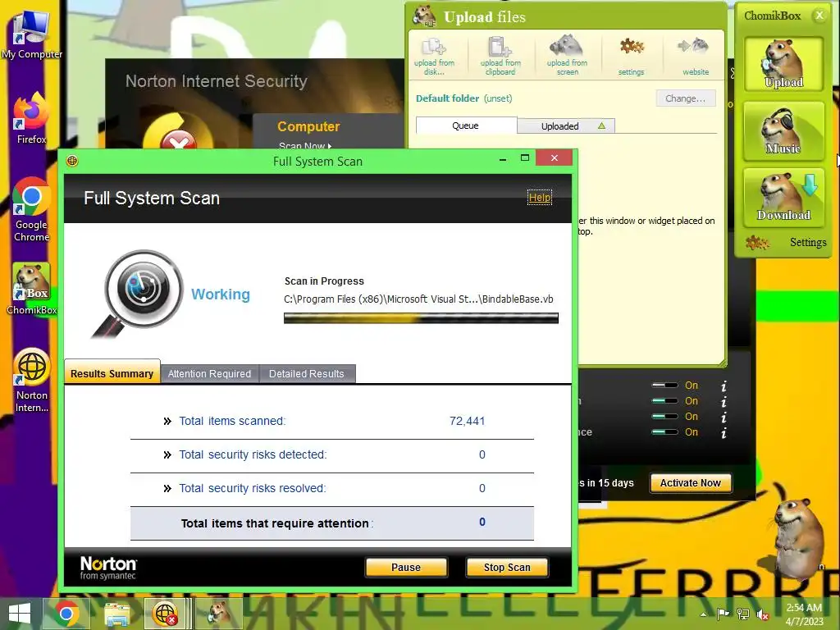This screenshot has width=840, height=630.
Task: Click Change default folder button
Action: [686, 98]
